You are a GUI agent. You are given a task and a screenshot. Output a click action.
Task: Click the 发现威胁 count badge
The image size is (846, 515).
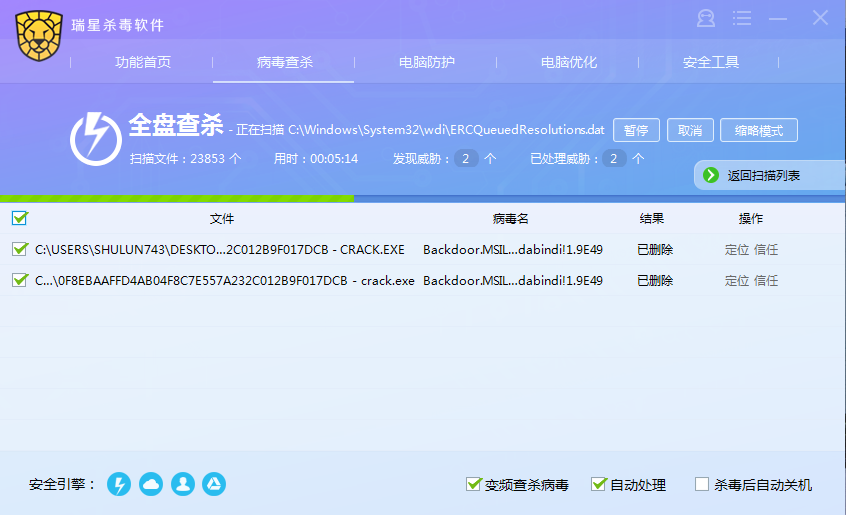466,159
